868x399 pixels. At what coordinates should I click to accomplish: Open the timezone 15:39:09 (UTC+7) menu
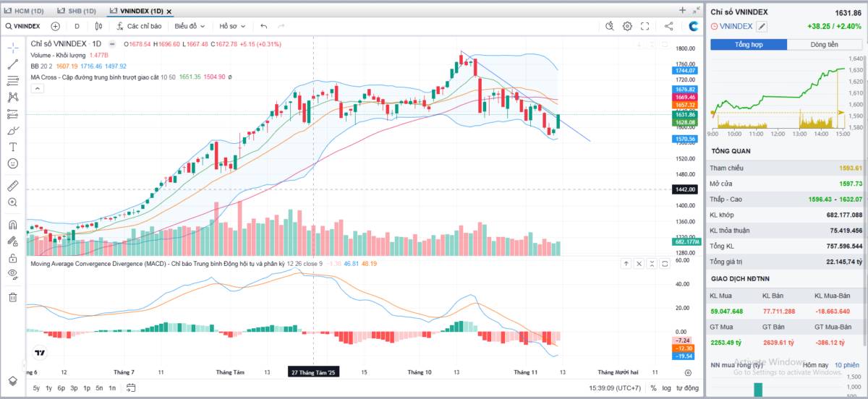tap(615, 388)
